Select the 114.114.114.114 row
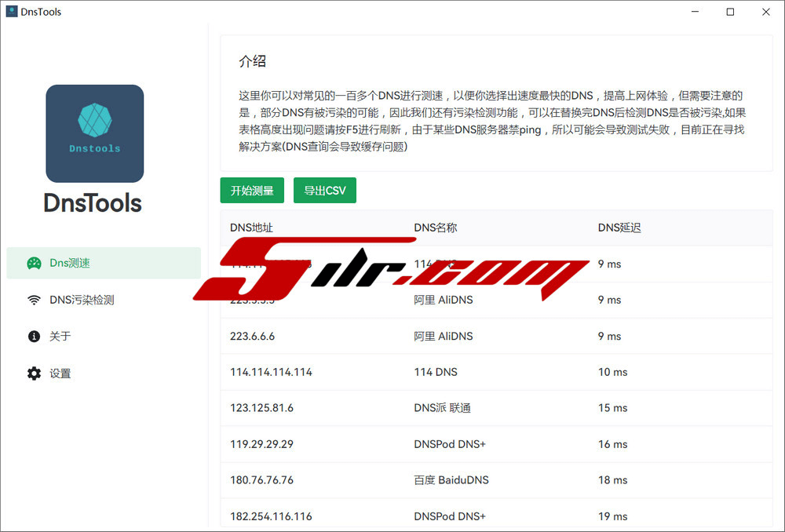Screen dimensions: 785x532 495,372
